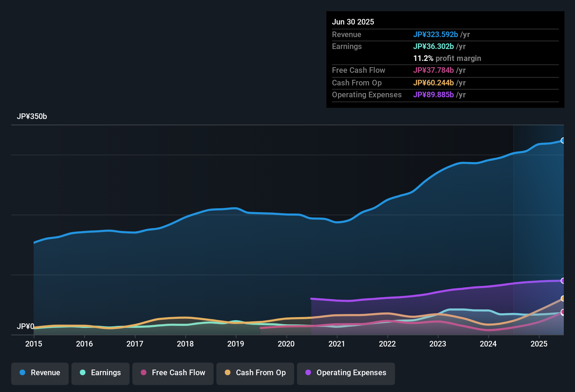This screenshot has width=575, height=392.
Task: Select the Cash From Op endpoint marker
Action: pyautogui.click(x=563, y=299)
